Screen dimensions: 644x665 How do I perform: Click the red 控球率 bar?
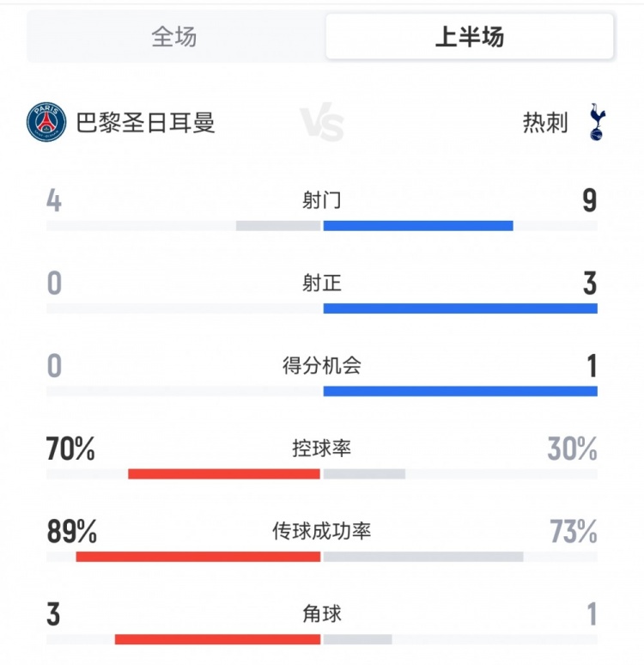click(x=224, y=473)
